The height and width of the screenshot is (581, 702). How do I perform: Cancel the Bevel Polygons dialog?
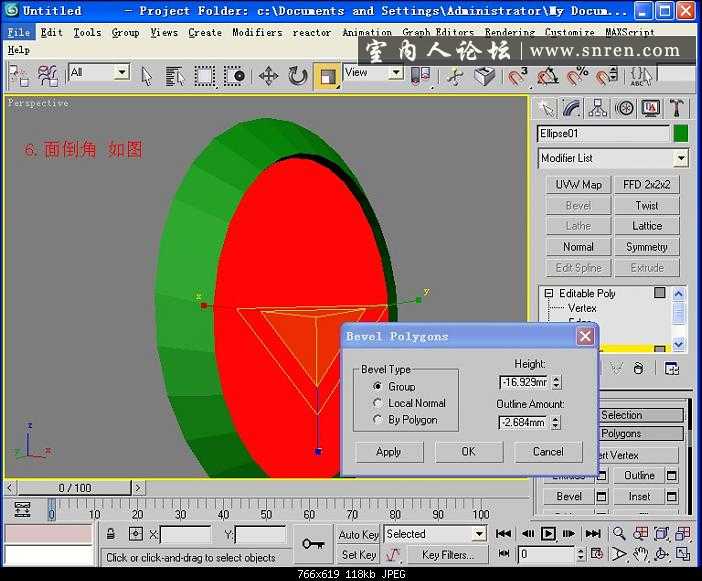coord(548,452)
